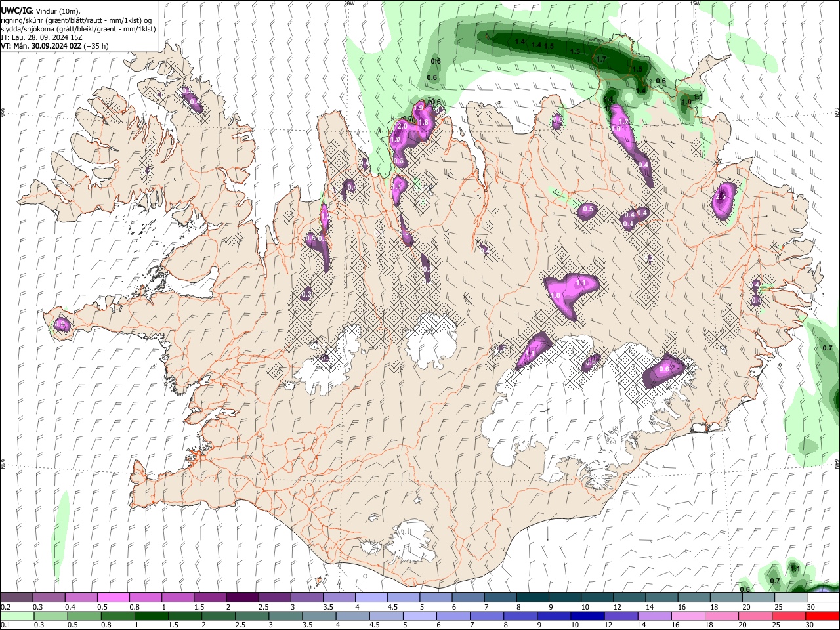Select the bright red 30 swatch ending the lower legend row

(x=822, y=616)
